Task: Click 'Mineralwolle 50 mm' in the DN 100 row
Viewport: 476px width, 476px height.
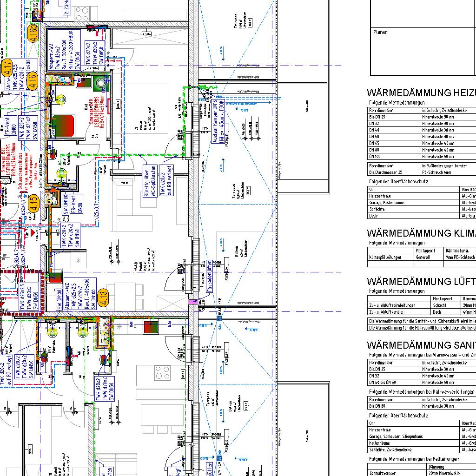Action: pos(438,157)
